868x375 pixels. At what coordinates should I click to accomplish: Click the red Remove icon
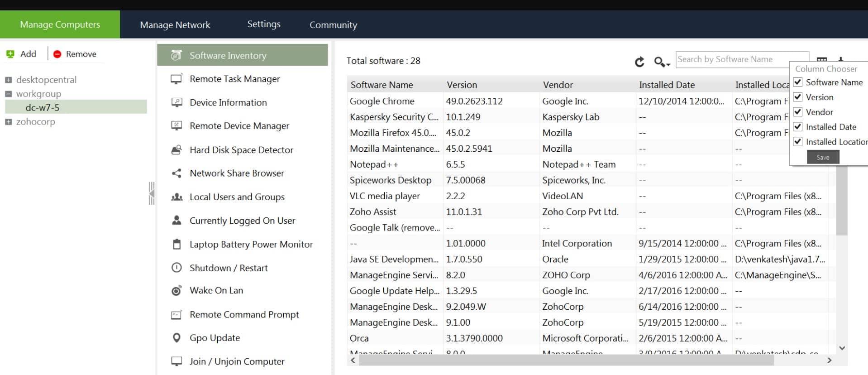click(x=57, y=54)
